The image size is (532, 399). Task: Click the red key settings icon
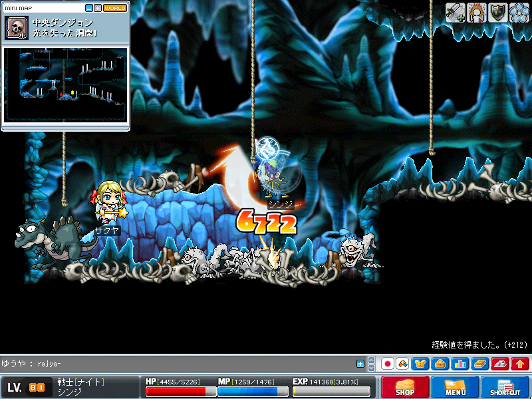(500, 364)
